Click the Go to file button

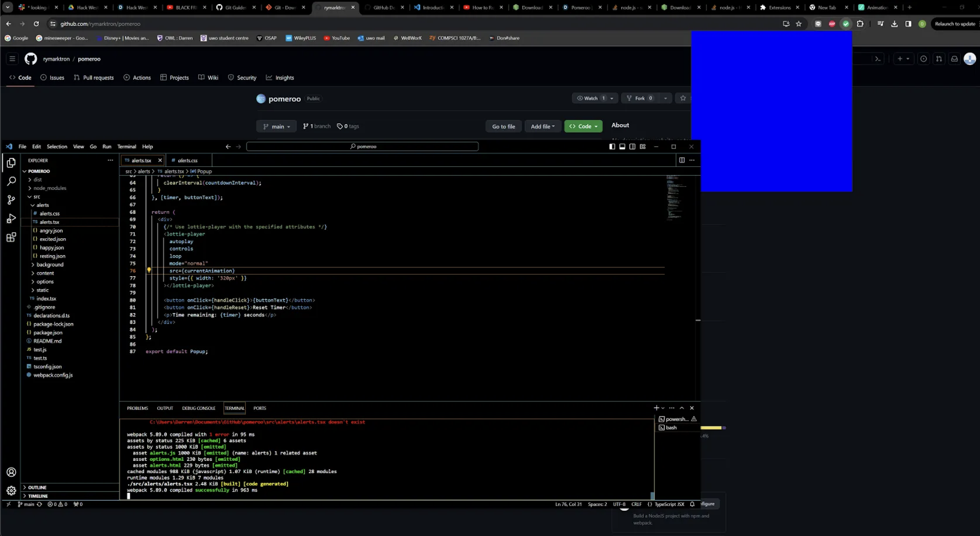(503, 126)
